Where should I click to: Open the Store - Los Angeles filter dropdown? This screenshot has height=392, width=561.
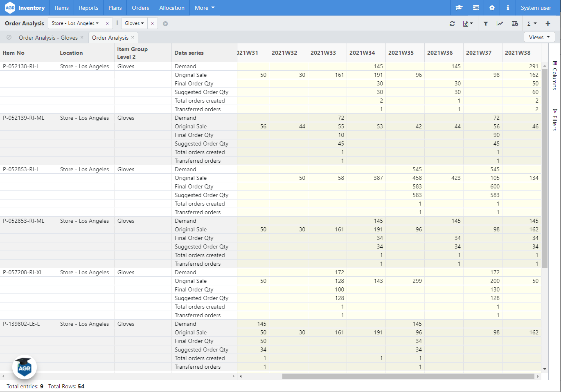point(74,23)
